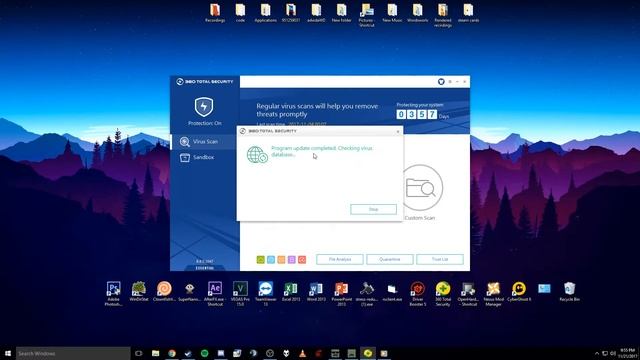640x360 pixels.
Task: Open the Wordworks desktop folder
Action: (418, 13)
